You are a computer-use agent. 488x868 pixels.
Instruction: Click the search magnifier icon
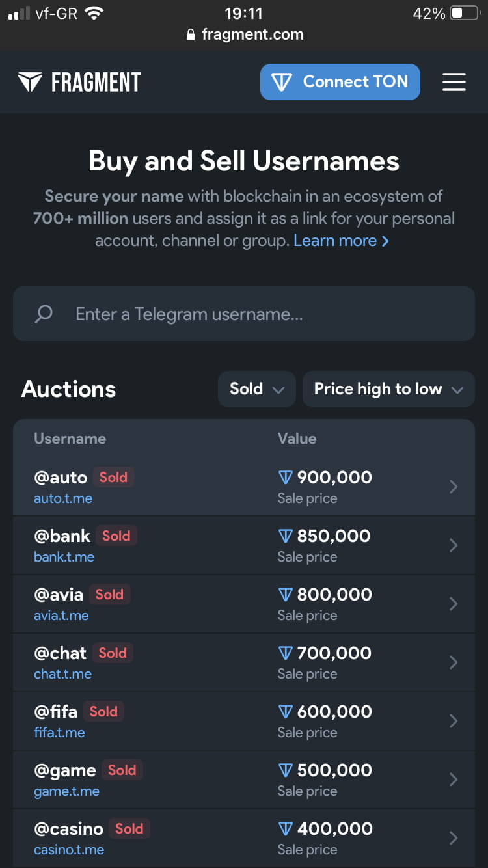tap(44, 314)
